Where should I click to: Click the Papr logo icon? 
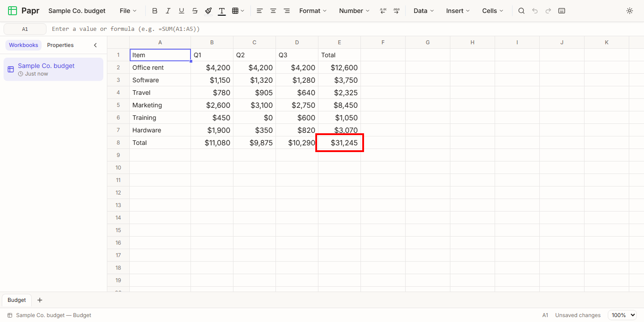pos(13,11)
